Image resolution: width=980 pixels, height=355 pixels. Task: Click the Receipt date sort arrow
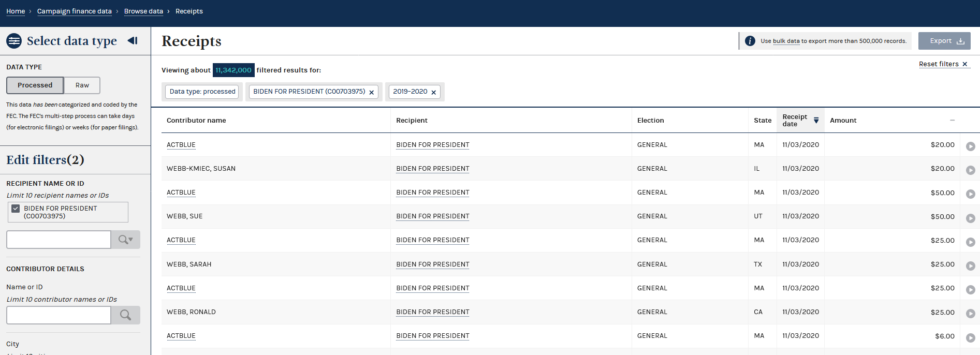pos(816,120)
